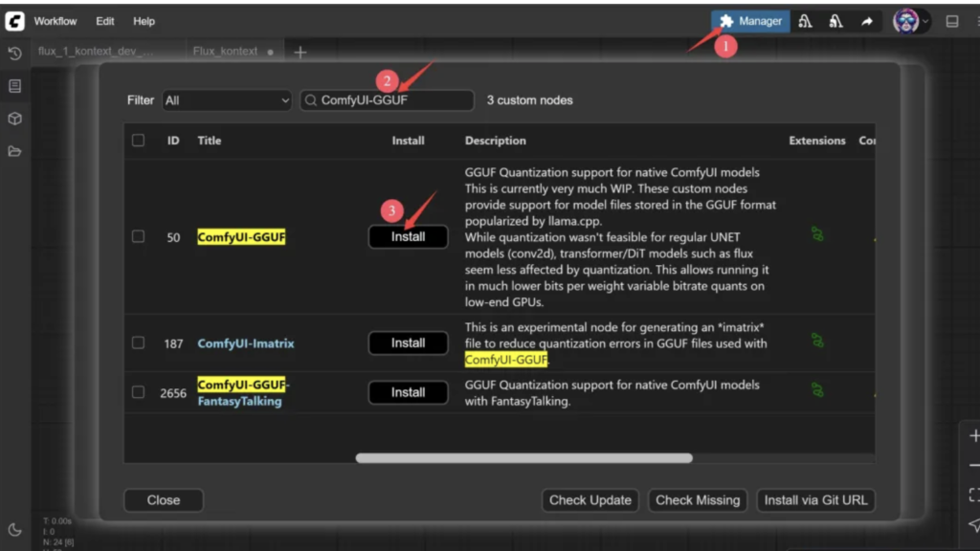Click the description mentioning '*imatrix*' file

point(615,343)
